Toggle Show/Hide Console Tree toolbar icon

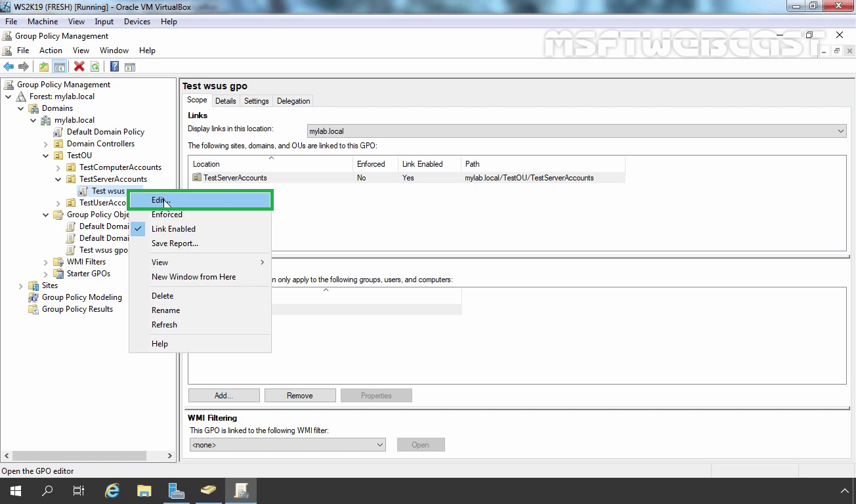tap(59, 66)
